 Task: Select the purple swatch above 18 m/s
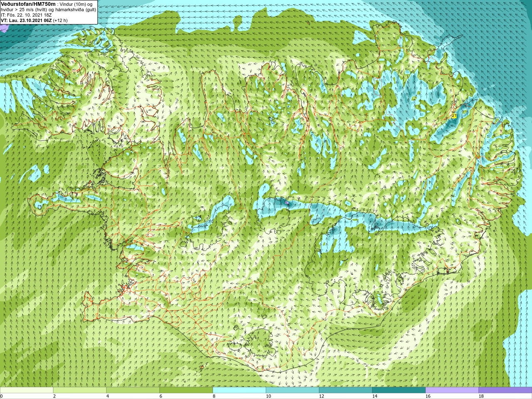click(x=505, y=390)
